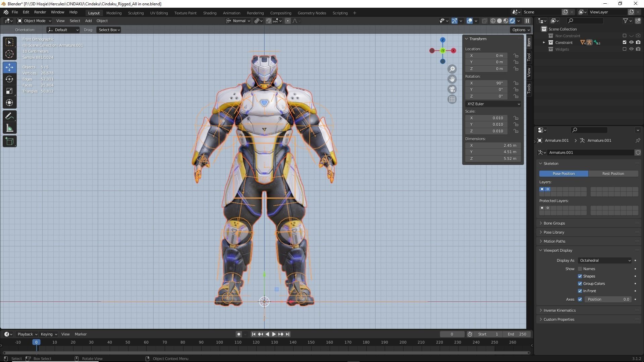Switch to material preview shading
The height and width of the screenshot is (362, 644).
[506, 21]
